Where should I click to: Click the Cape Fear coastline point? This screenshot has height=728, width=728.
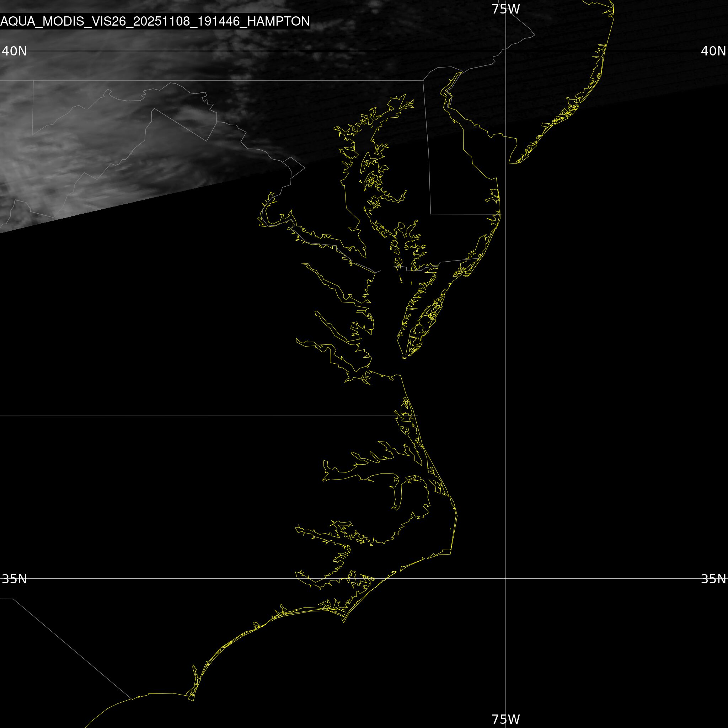point(193,701)
